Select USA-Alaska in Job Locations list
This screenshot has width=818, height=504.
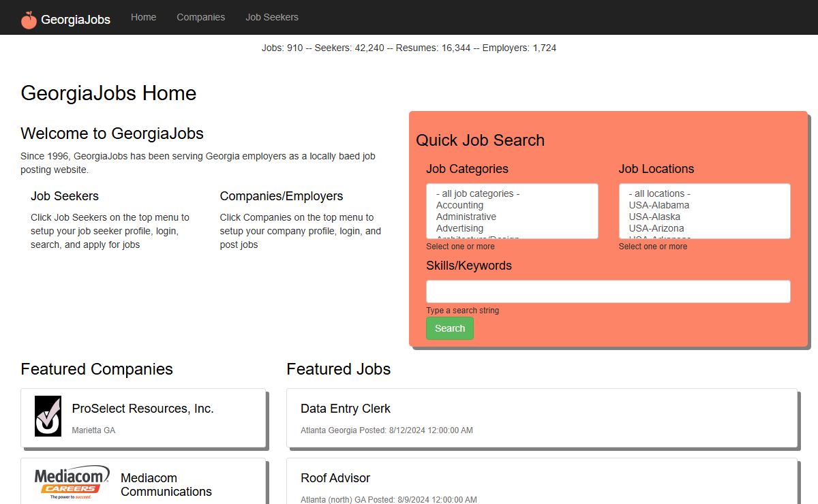pos(654,217)
